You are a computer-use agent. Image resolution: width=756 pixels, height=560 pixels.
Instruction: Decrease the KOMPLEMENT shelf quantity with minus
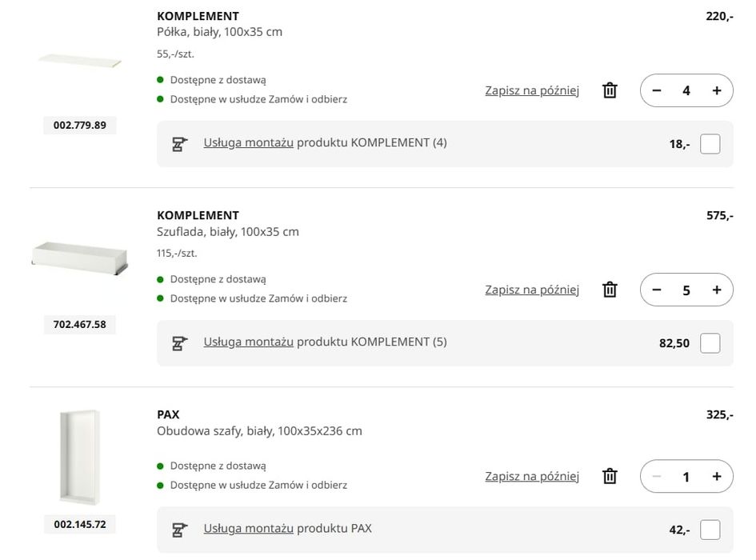pyautogui.click(x=657, y=90)
